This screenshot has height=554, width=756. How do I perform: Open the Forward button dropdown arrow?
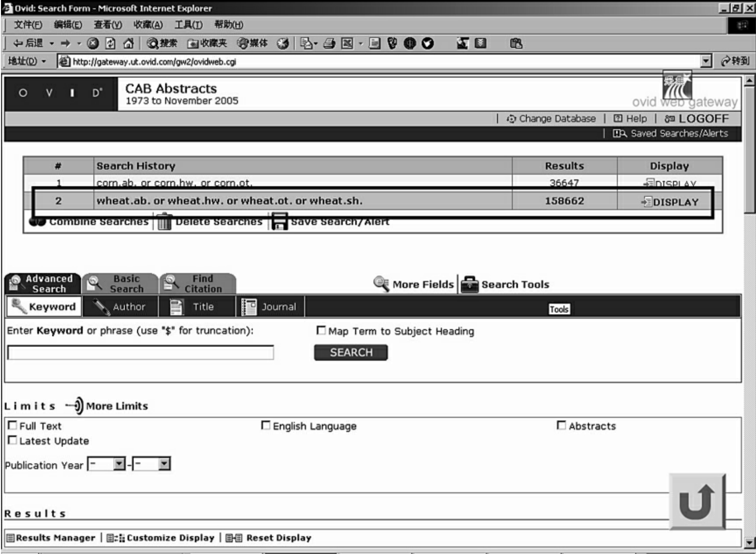pyautogui.click(x=78, y=44)
